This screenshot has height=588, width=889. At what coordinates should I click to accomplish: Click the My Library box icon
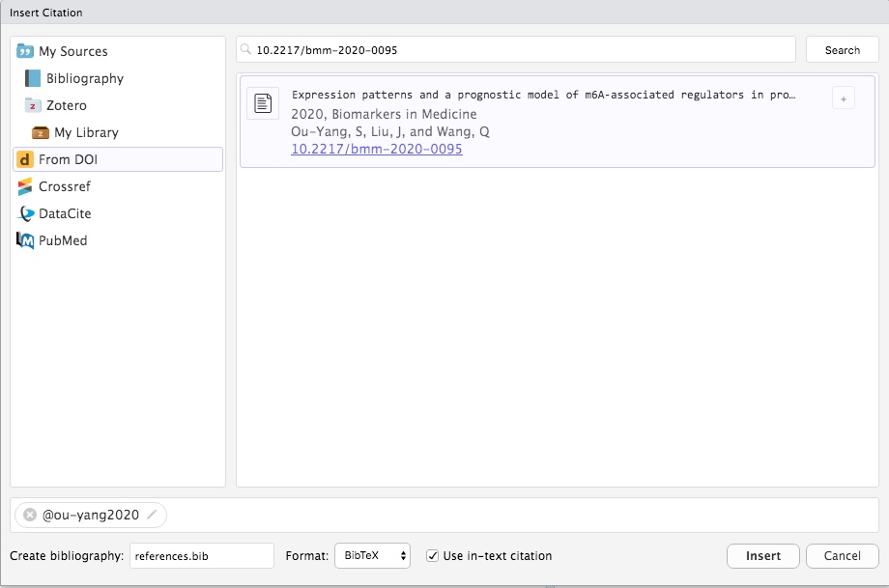(41, 132)
